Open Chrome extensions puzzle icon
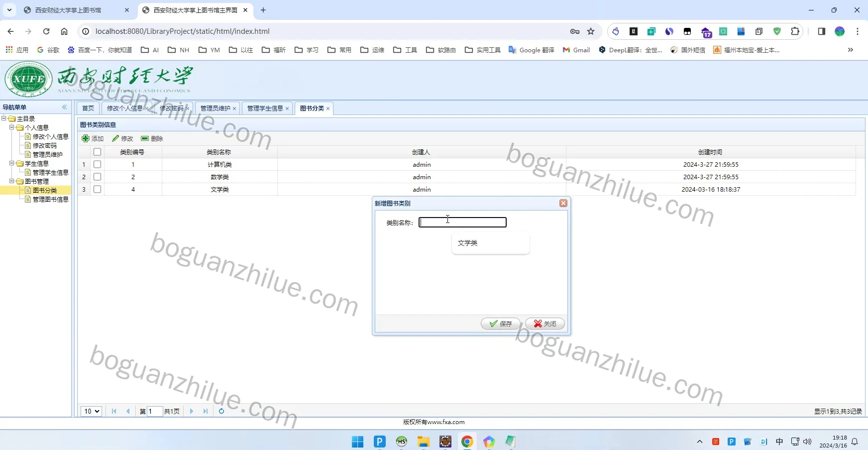The width and height of the screenshot is (868, 450). click(795, 31)
